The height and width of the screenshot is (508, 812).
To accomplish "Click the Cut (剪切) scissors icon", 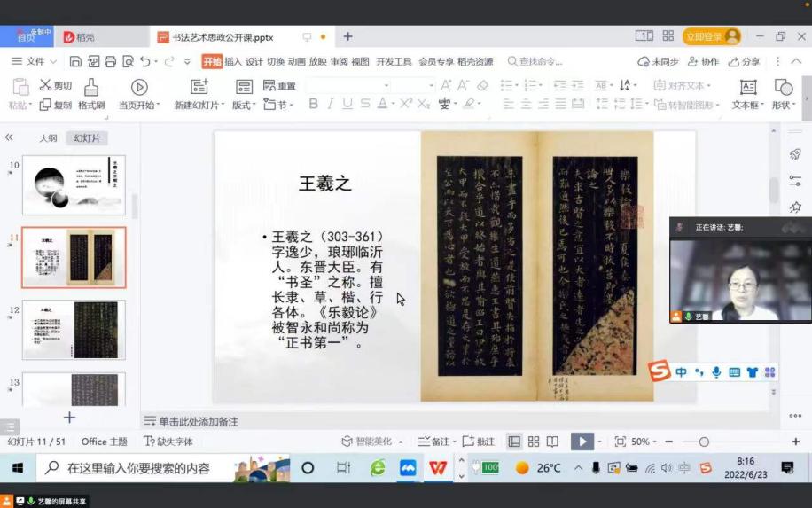I will pyautogui.click(x=46, y=85).
